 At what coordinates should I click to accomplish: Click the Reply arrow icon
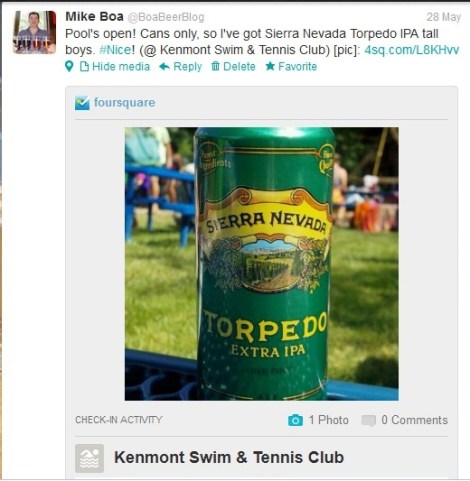tap(164, 66)
